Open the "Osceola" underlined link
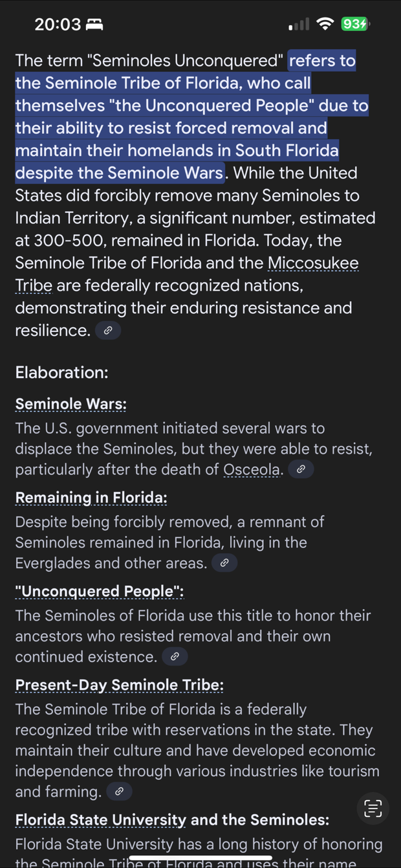 pos(252,470)
